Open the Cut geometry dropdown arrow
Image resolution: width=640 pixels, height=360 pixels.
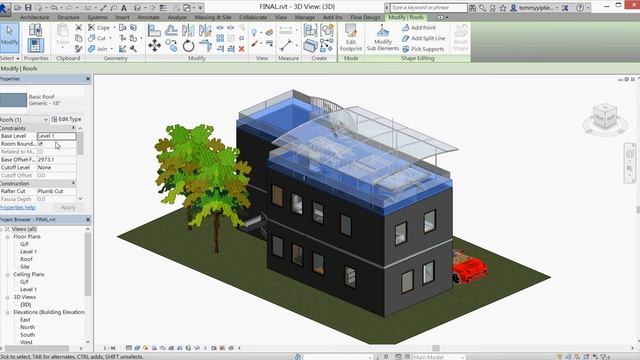(x=110, y=38)
